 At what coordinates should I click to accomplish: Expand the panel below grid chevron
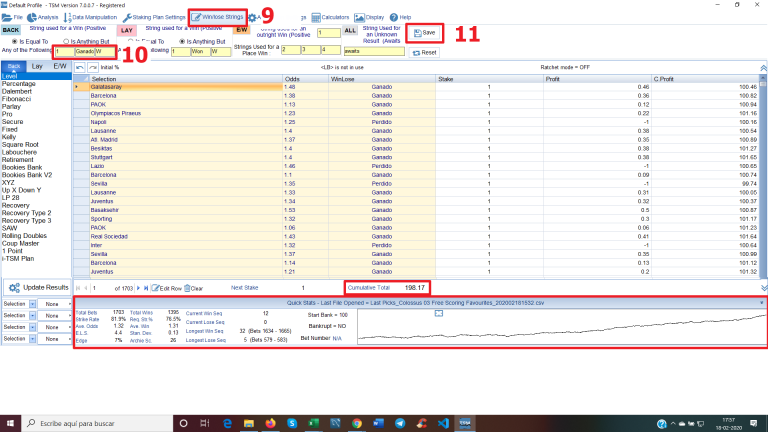tap(764, 288)
